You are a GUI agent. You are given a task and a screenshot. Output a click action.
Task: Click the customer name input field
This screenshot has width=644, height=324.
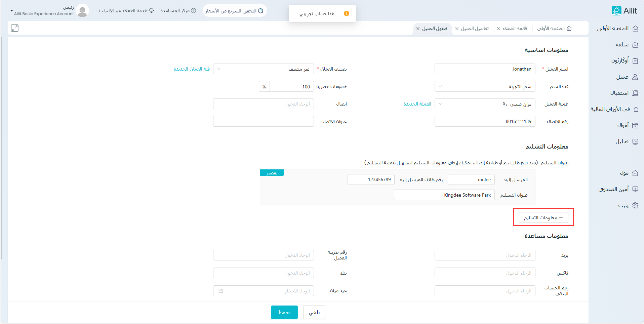click(485, 69)
